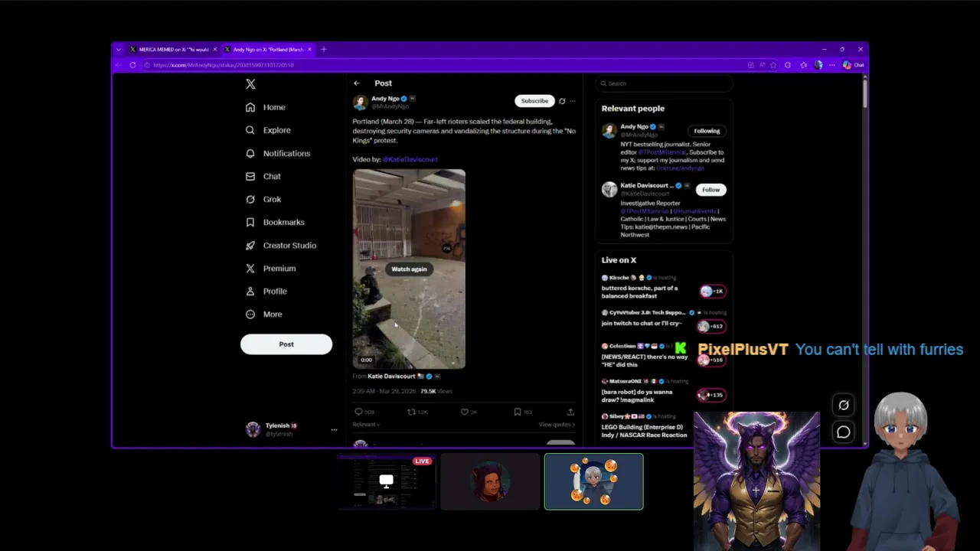Reply to the post using the comment icon
Viewport: 980px width, 551px height.
tap(358, 412)
